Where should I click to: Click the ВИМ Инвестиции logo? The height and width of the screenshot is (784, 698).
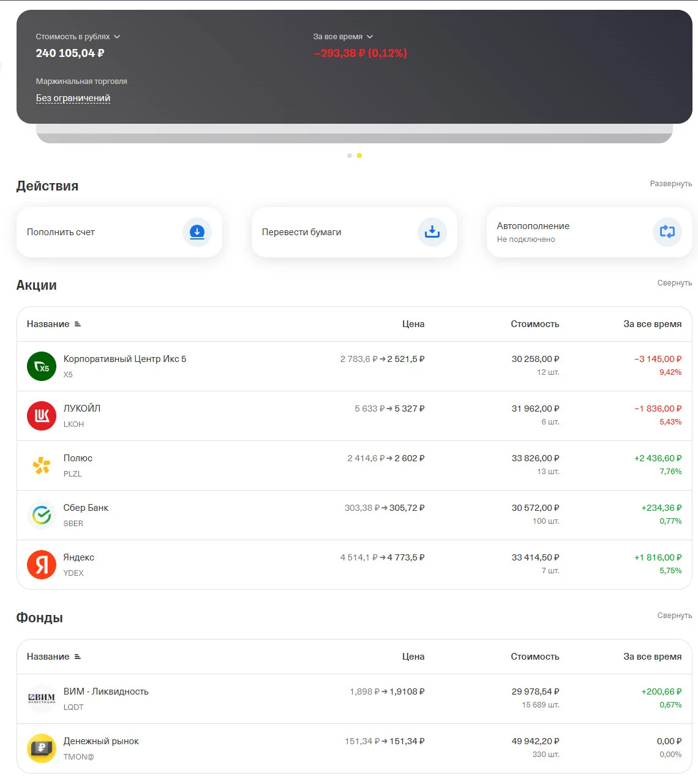[42, 699]
